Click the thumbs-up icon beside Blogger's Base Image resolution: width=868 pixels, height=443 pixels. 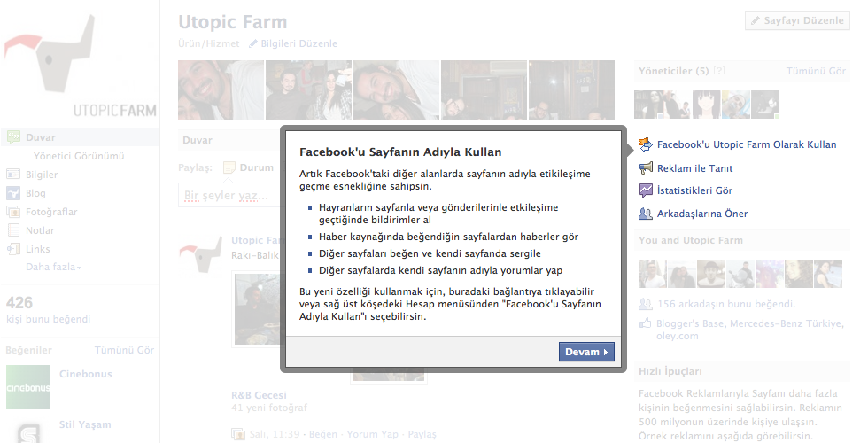coord(645,323)
